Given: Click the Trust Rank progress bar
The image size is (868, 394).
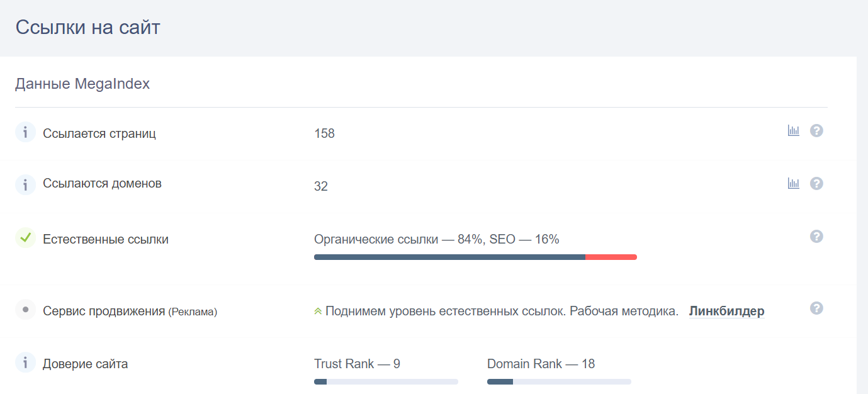Looking at the screenshot, I should pos(386,381).
